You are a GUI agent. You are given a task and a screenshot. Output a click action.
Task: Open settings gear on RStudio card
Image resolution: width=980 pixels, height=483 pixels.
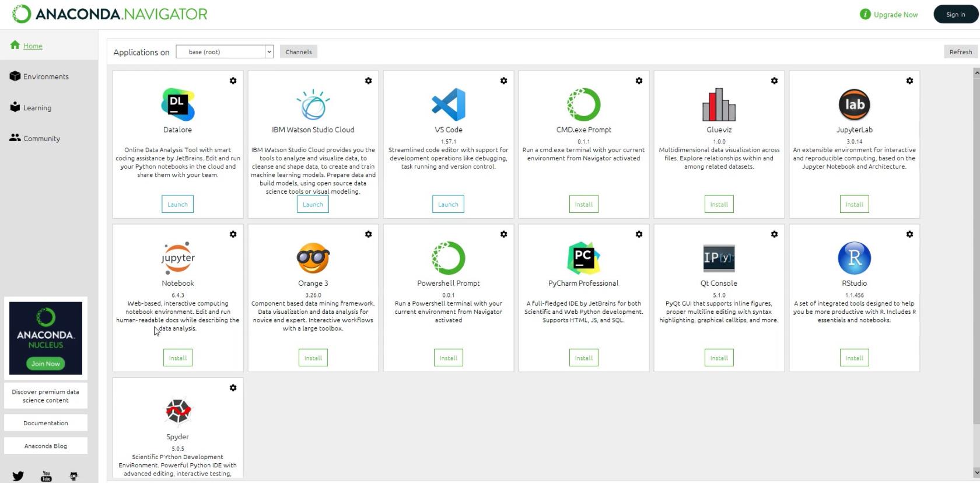[909, 234]
